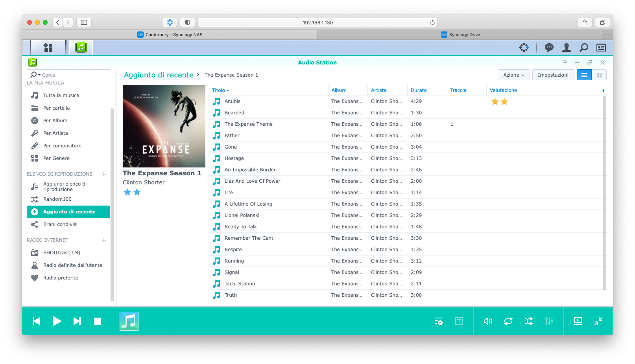635x364 pixels.
Task: Switch to Synology Drive browser tab
Action: coord(460,35)
